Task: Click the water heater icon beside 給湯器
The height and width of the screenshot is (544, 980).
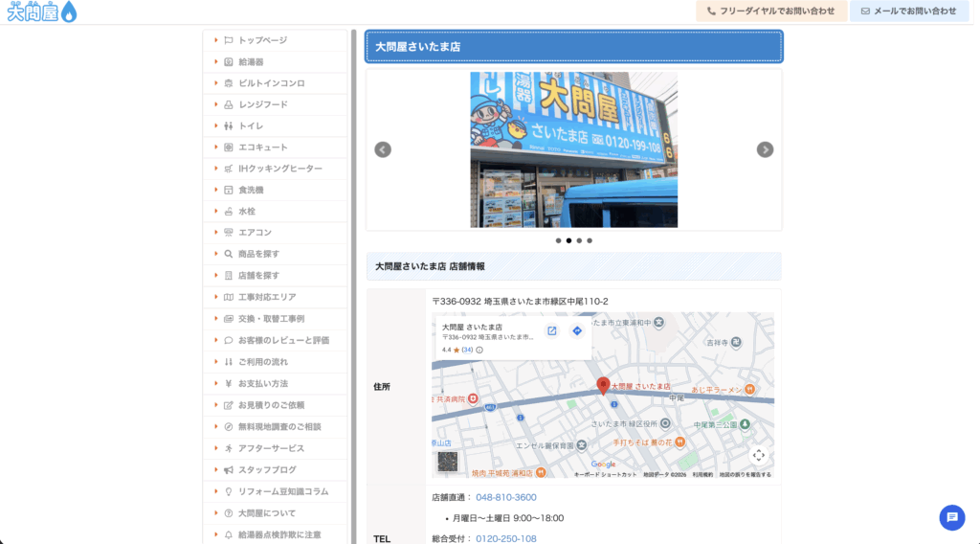Action: 228,62
